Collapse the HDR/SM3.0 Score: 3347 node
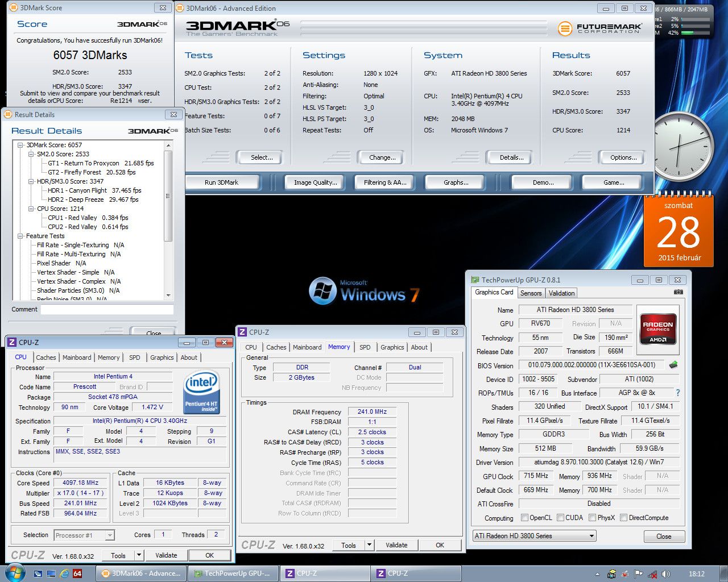728x582 pixels. pyautogui.click(x=31, y=181)
